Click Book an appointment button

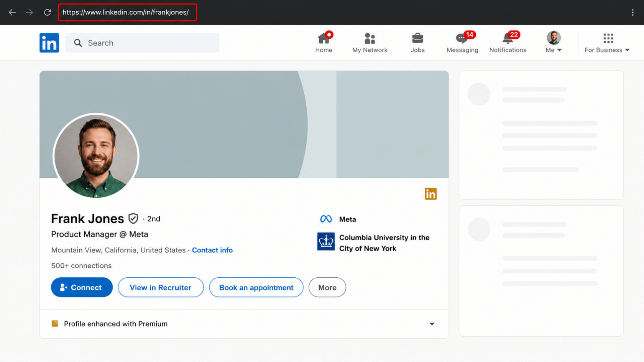(x=256, y=287)
